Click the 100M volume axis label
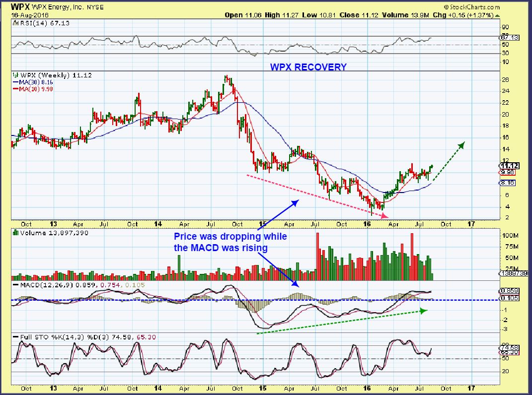 point(510,235)
